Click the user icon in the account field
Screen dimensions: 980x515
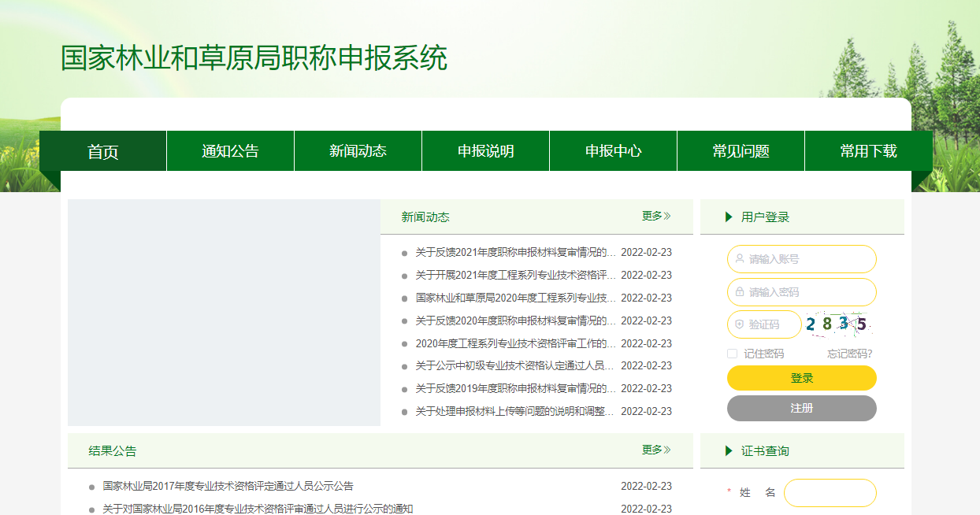(740, 258)
